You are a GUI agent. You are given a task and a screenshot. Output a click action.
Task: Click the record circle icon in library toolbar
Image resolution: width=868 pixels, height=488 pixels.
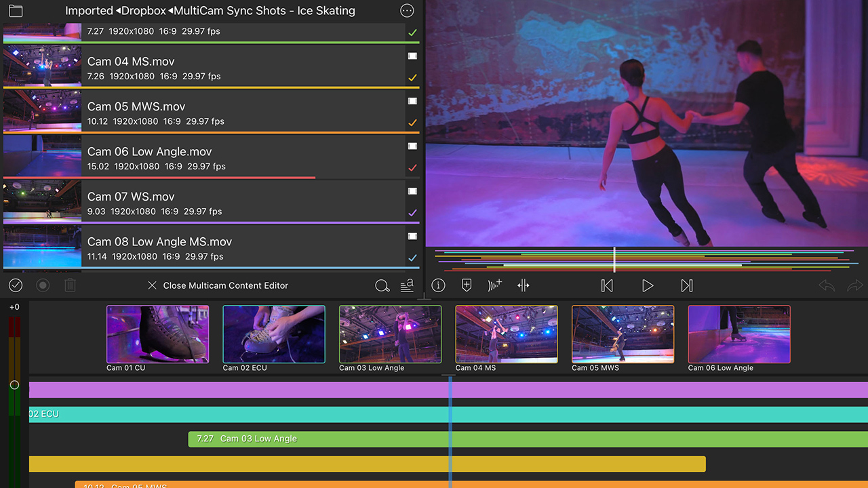pos(43,285)
